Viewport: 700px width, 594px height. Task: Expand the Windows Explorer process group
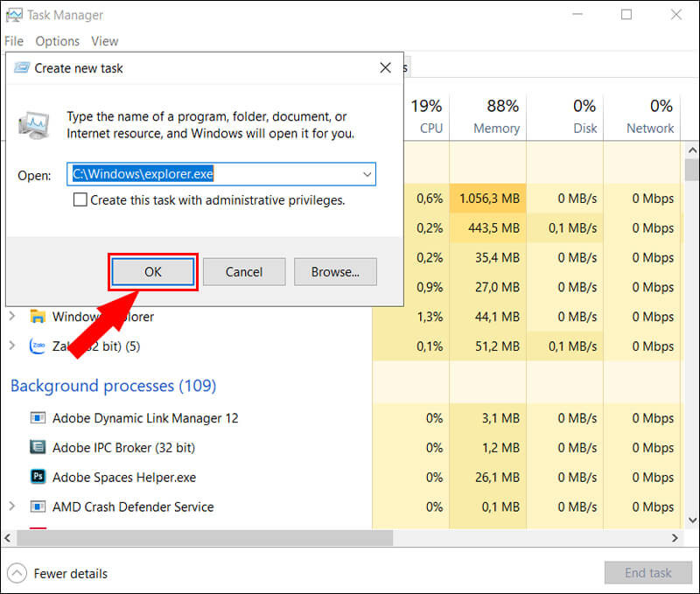(x=12, y=316)
